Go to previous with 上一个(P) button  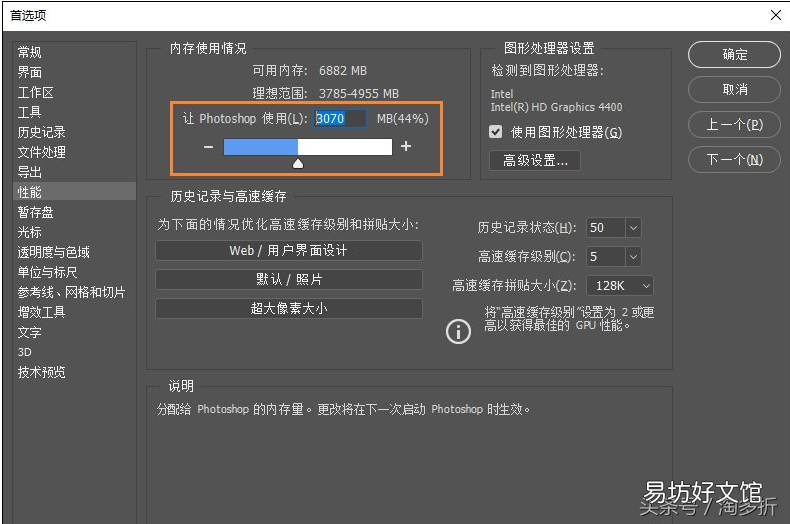click(734, 124)
